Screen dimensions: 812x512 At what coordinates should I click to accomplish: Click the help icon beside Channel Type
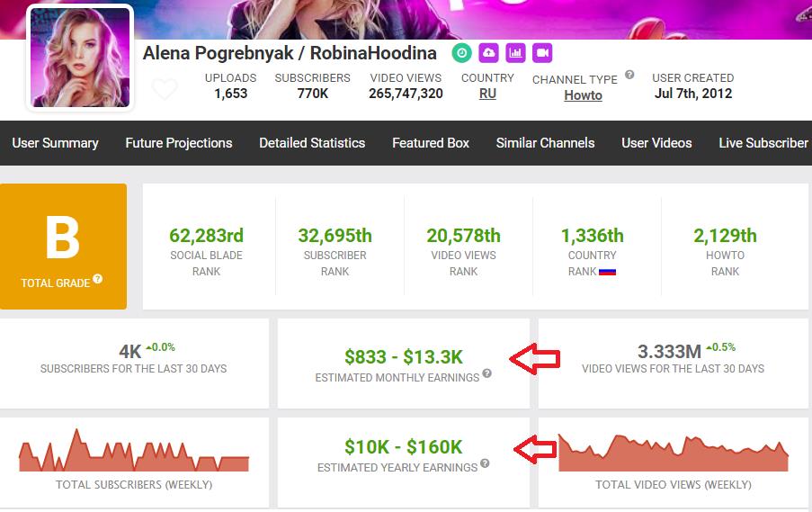pyautogui.click(x=629, y=75)
